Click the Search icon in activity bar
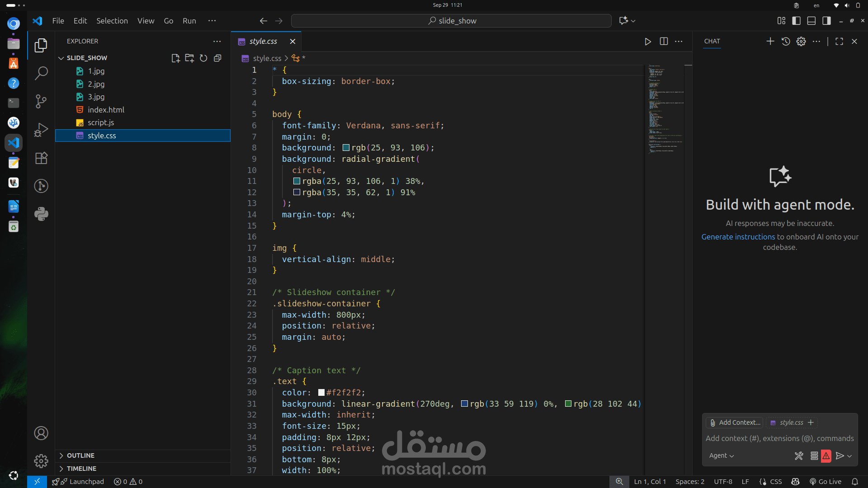 [41, 73]
